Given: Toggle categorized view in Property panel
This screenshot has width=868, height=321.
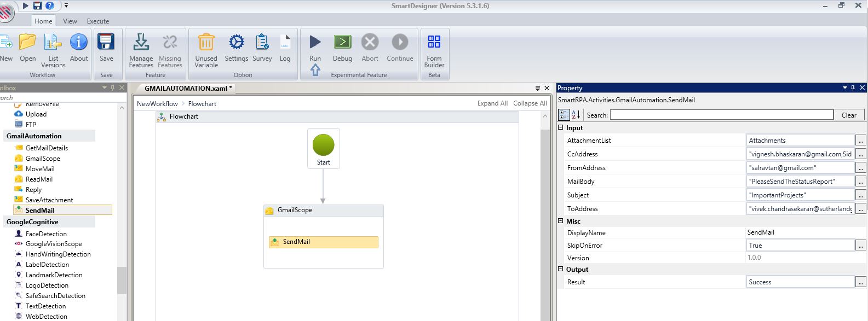Looking at the screenshot, I should click(x=564, y=115).
